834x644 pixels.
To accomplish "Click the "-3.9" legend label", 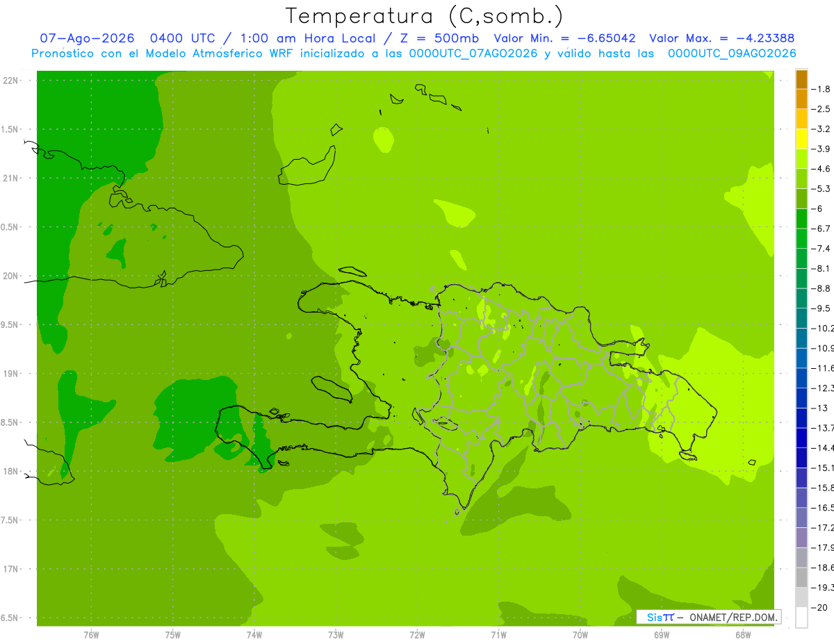I will click(x=821, y=149).
